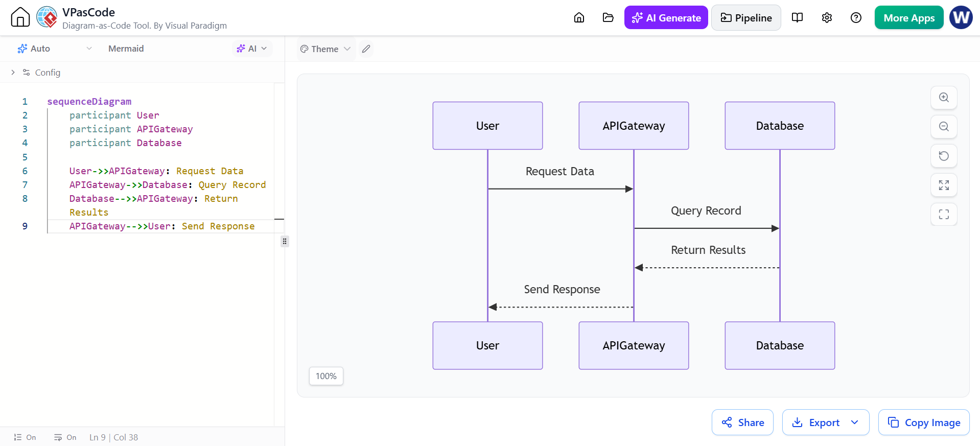Click the 100% zoom level indicator

[326, 376]
